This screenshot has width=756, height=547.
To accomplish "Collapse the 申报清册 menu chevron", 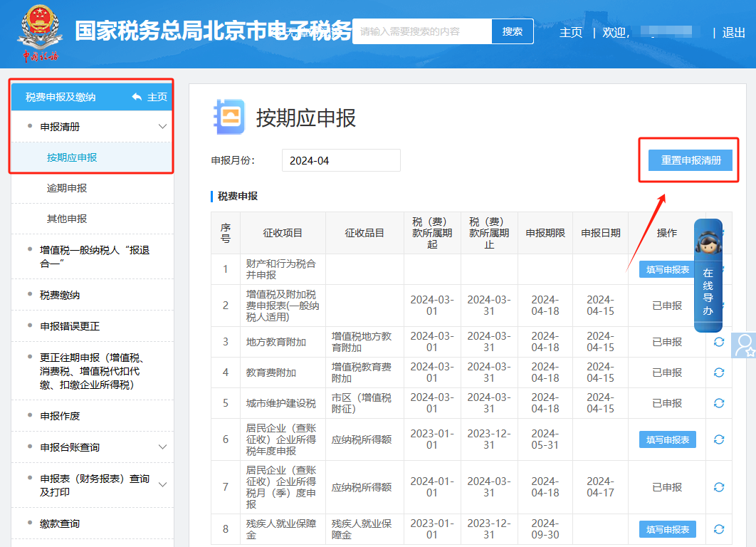I will tap(162, 126).
